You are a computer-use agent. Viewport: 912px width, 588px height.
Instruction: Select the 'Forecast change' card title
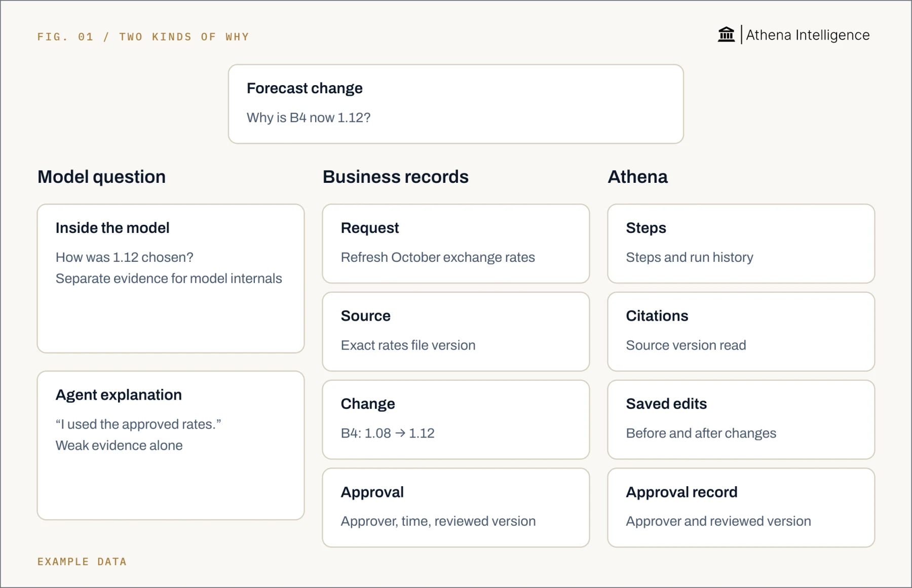click(x=305, y=88)
